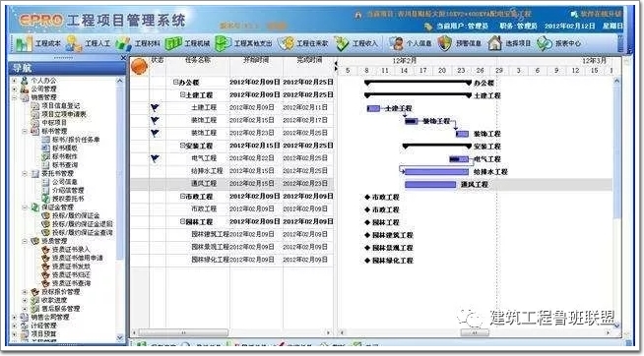
Task: Collapse the 园林工程 task group
Action: click(183, 221)
